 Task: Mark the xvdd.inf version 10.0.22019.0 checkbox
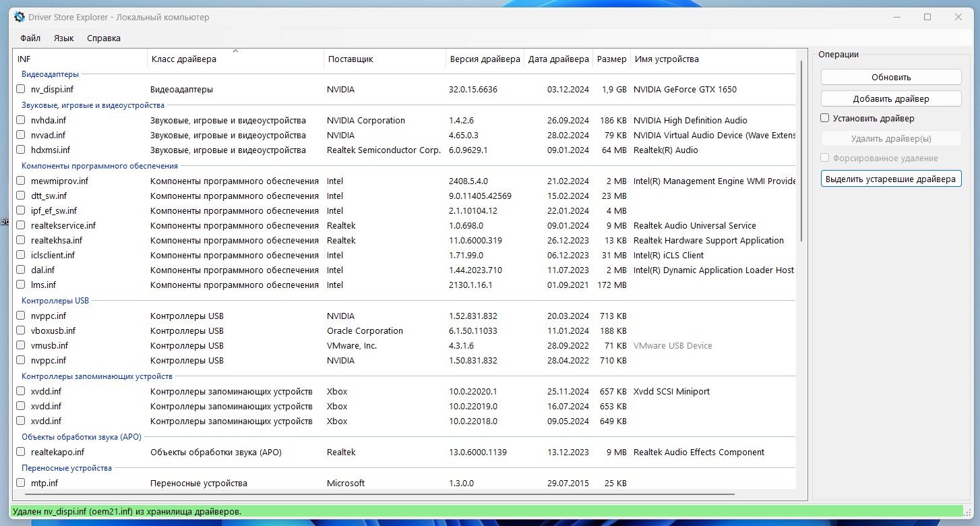(x=21, y=406)
